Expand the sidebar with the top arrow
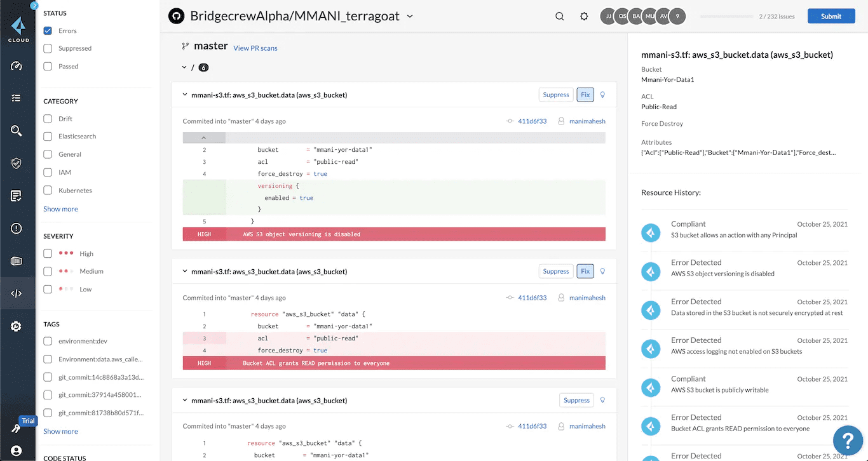The height and width of the screenshot is (461, 868). [34, 6]
